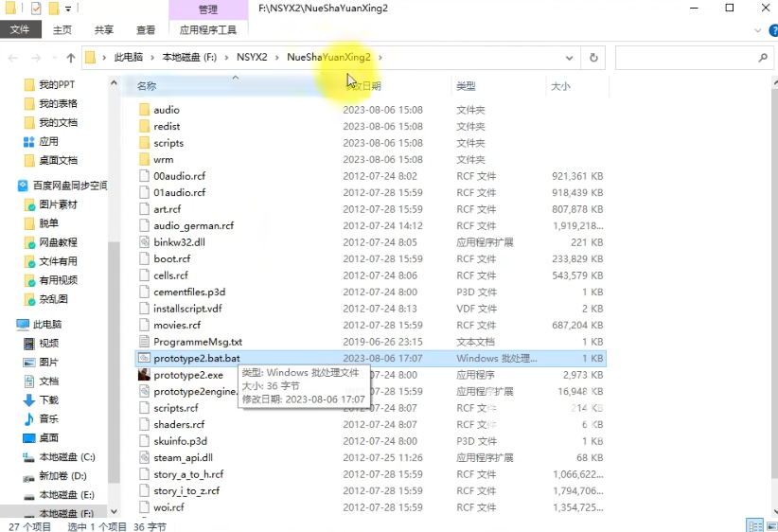778x532 pixels.
Task: Open 下载 in the navigation pane
Action: (48, 399)
